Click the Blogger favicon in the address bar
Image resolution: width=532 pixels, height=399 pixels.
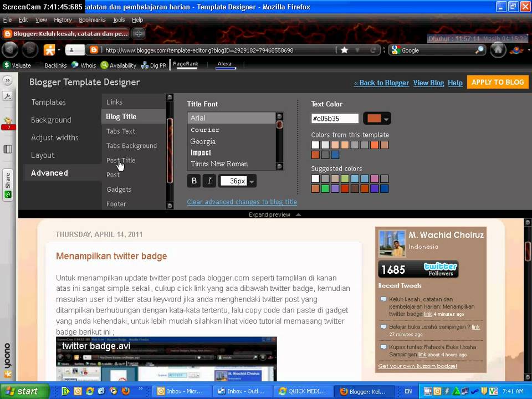point(94,50)
